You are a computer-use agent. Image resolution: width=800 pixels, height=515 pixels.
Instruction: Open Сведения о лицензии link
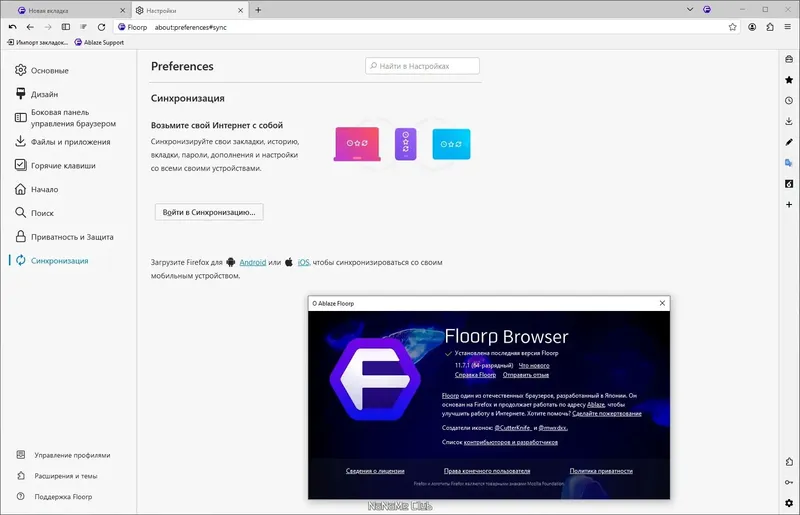pyautogui.click(x=375, y=471)
